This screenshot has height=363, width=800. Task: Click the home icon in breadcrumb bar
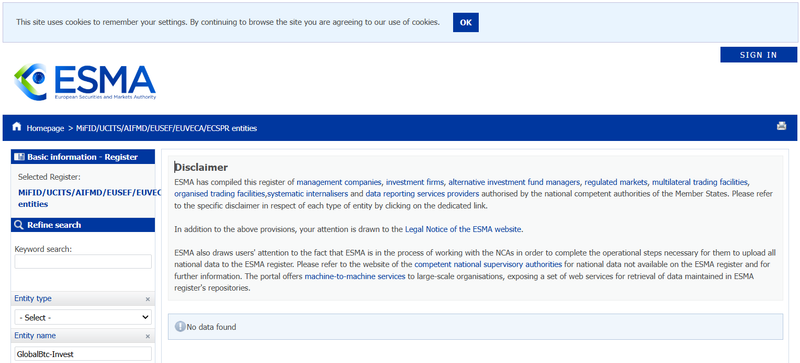(x=17, y=127)
